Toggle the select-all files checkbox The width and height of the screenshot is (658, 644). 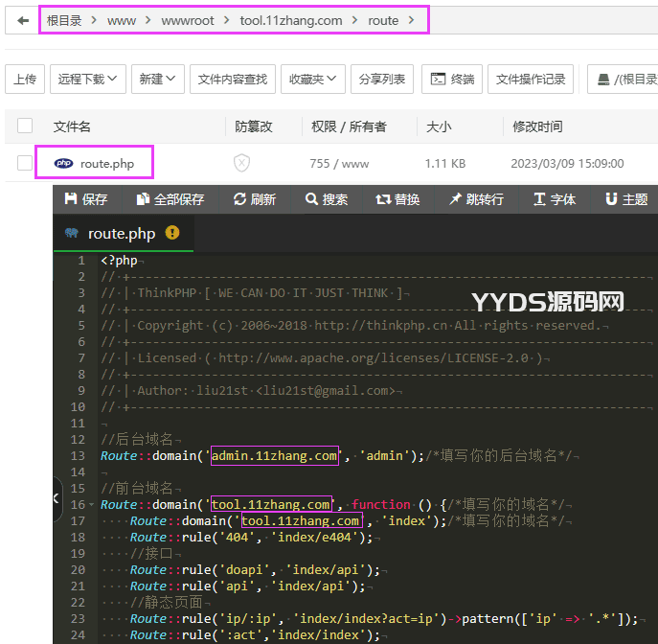click(25, 126)
